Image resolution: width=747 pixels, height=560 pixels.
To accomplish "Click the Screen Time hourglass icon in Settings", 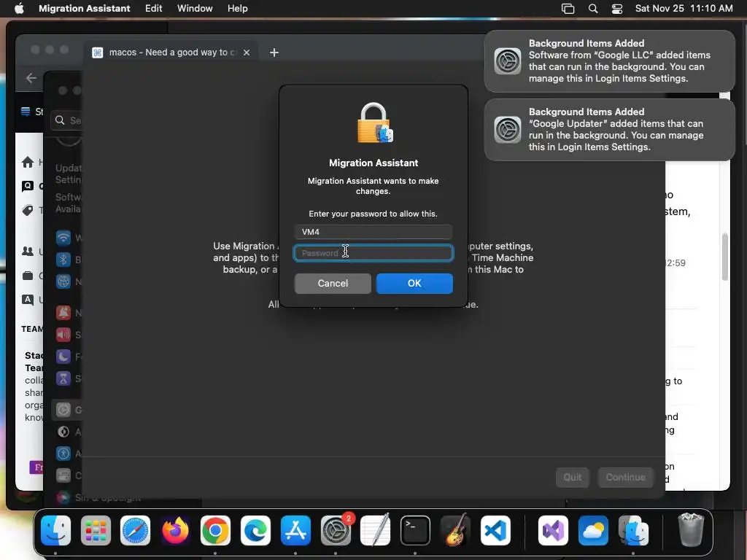I will tap(63, 378).
